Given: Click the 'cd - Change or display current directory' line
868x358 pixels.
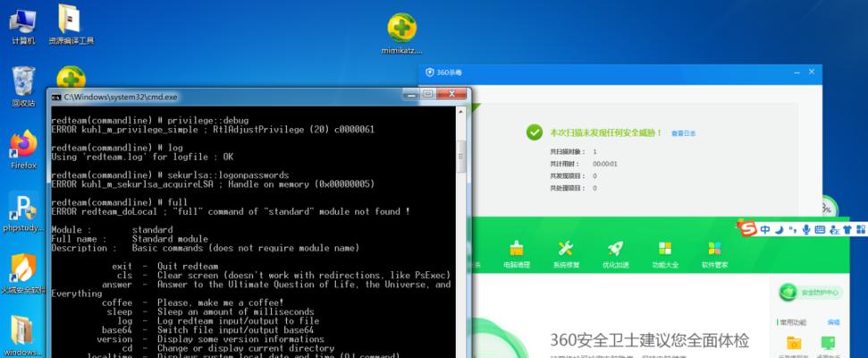Looking at the screenshot, I should (x=228, y=348).
